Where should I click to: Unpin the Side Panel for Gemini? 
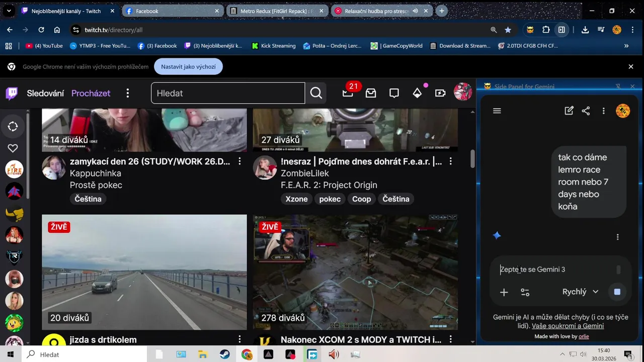pos(618,86)
